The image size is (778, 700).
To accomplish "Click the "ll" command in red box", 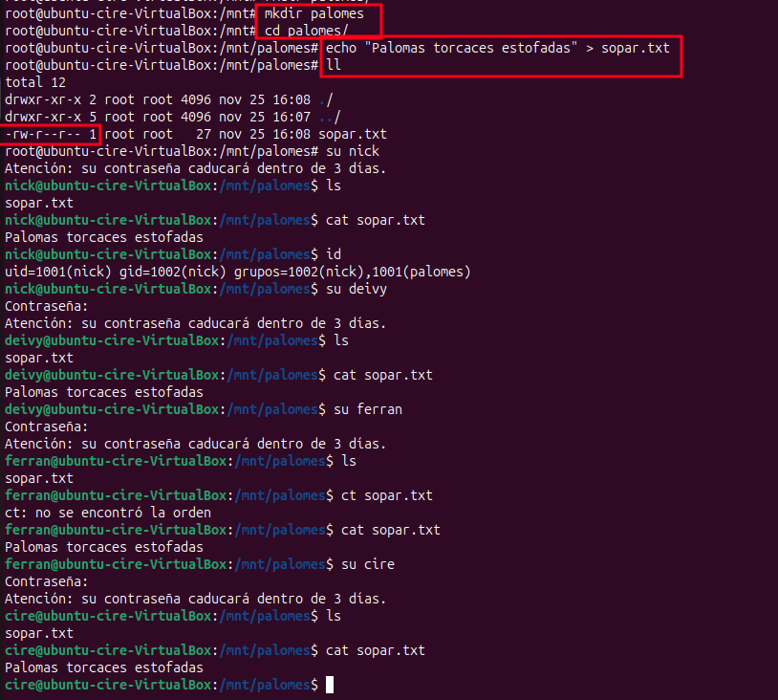I will coord(334,65).
